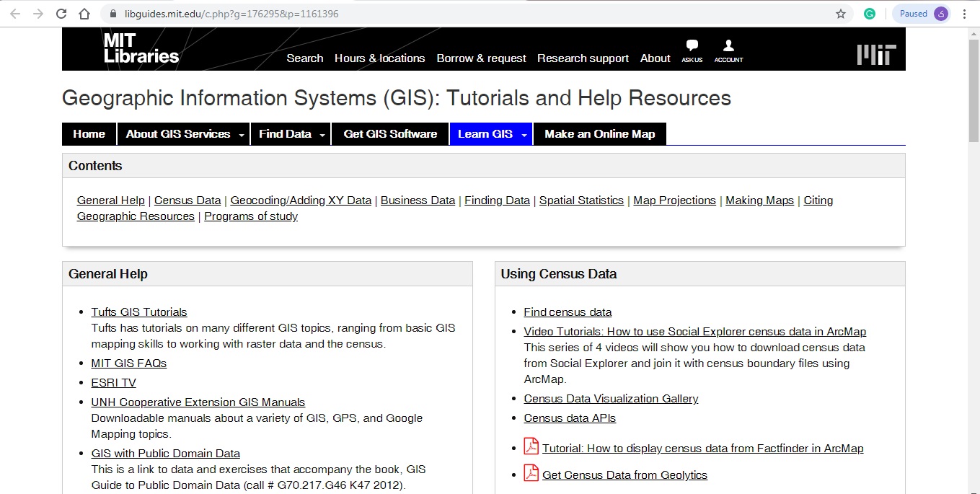
Task: Open Social Explorer video tutorials link
Action: coord(695,332)
